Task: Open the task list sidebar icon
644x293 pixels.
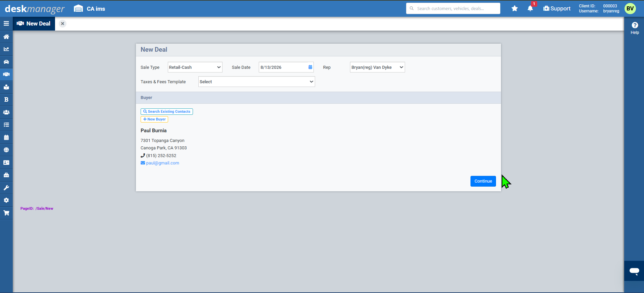Action: (x=6, y=125)
